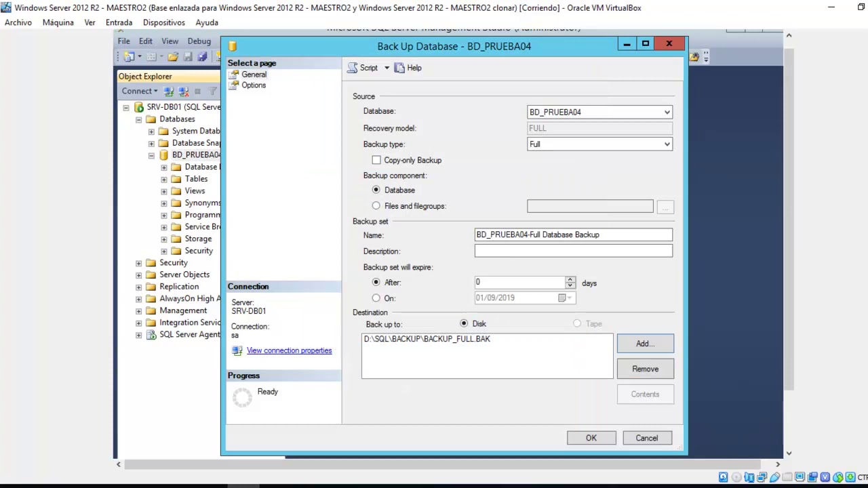Open the VirtualBox Dispositivos menu
Screen dimensions: 868x488
(164, 22)
